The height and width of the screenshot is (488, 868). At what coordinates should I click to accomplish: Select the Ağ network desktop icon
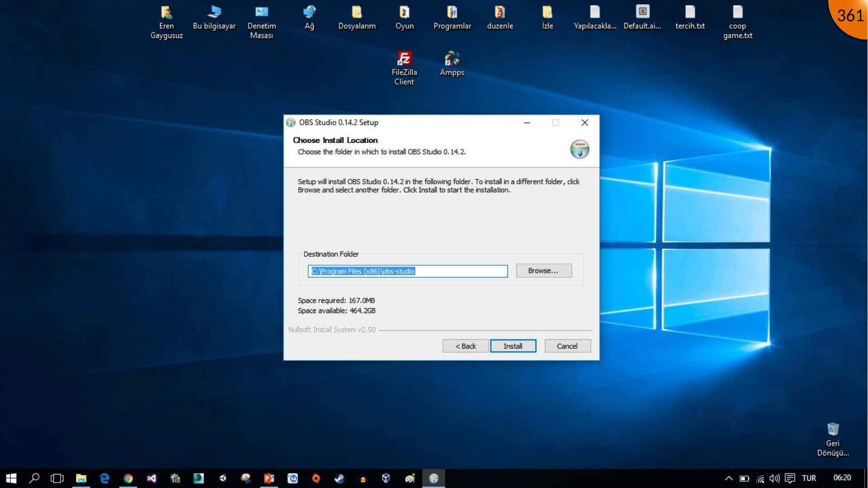tap(310, 18)
